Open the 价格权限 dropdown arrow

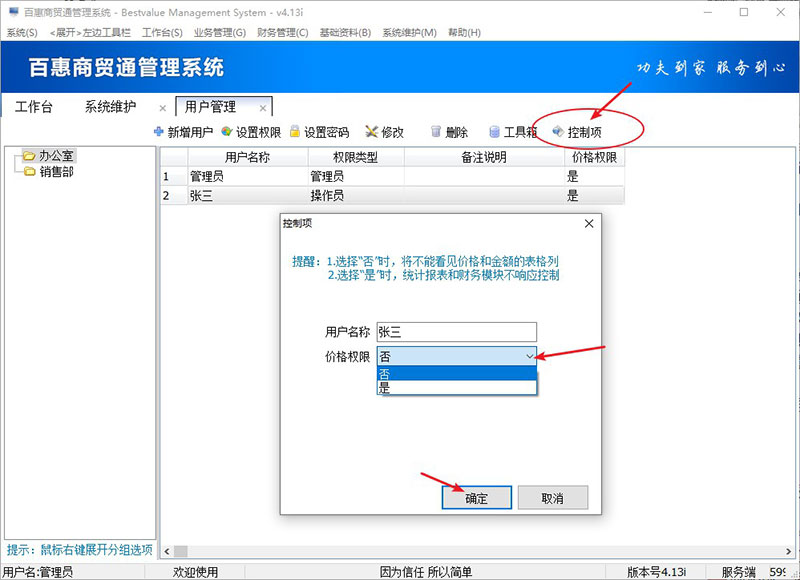[530, 356]
